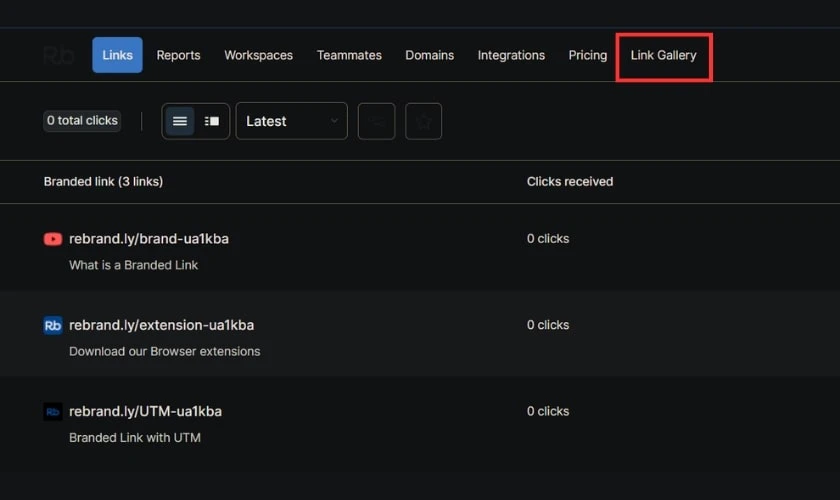Open the Integrations tab
Image resolution: width=840 pixels, height=500 pixels.
tap(511, 55)
